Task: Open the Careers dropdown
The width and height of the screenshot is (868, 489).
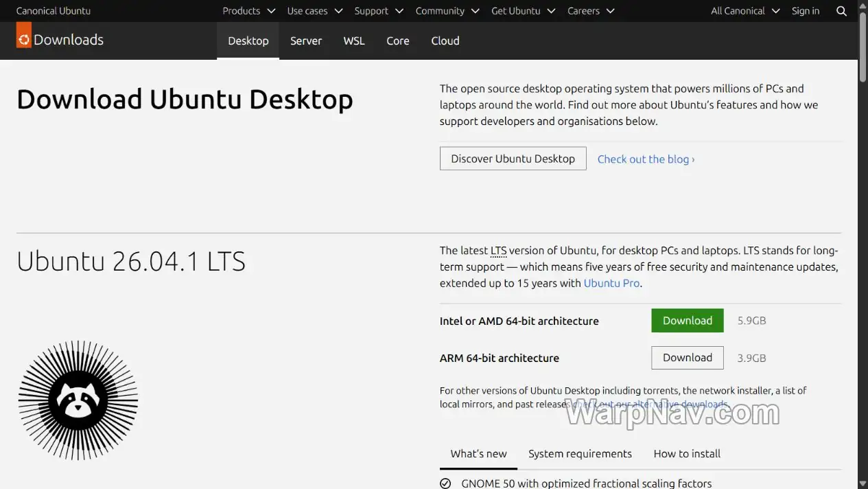Action: point(591,11)
